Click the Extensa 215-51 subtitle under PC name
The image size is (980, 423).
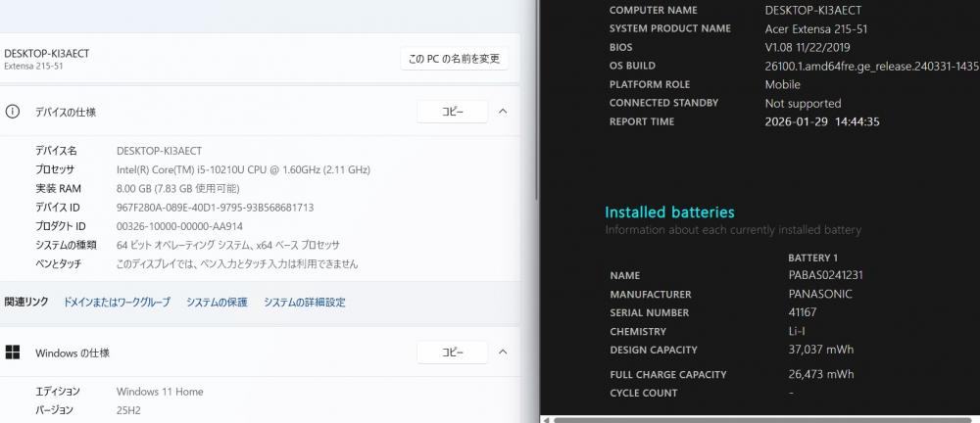[x=32, y=67]
